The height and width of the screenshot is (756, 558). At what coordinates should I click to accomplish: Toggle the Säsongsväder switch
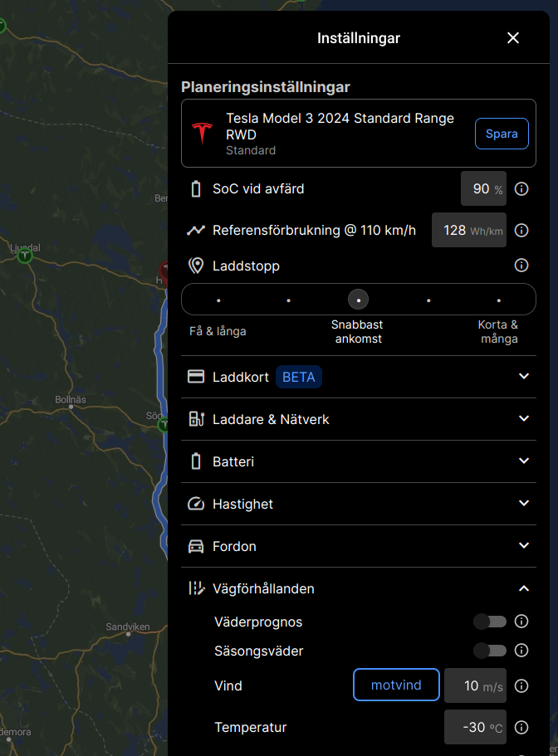(490, 651)
